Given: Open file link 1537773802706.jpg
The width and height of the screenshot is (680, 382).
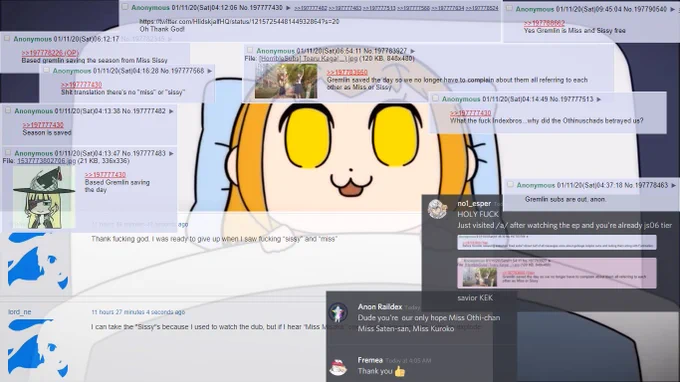Looking at the screenshot, I should (x=46, y=161).
